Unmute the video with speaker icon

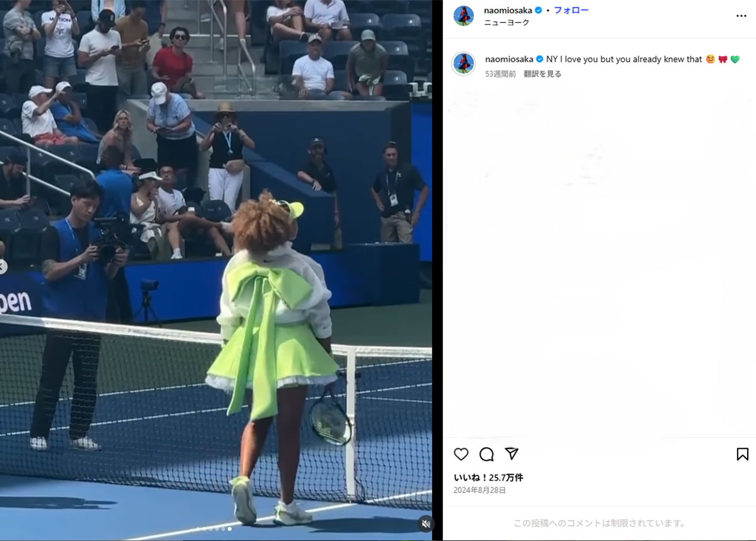425,523
